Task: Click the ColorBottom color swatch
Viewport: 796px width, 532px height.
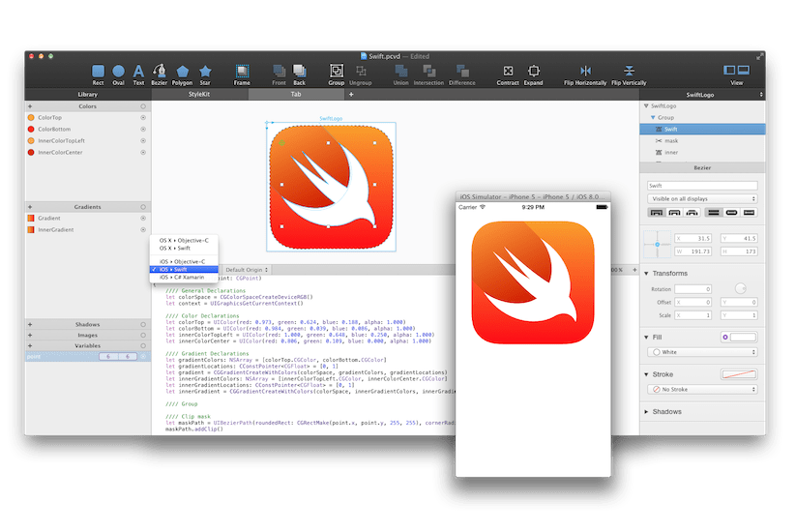Action: tap(31, 129)
